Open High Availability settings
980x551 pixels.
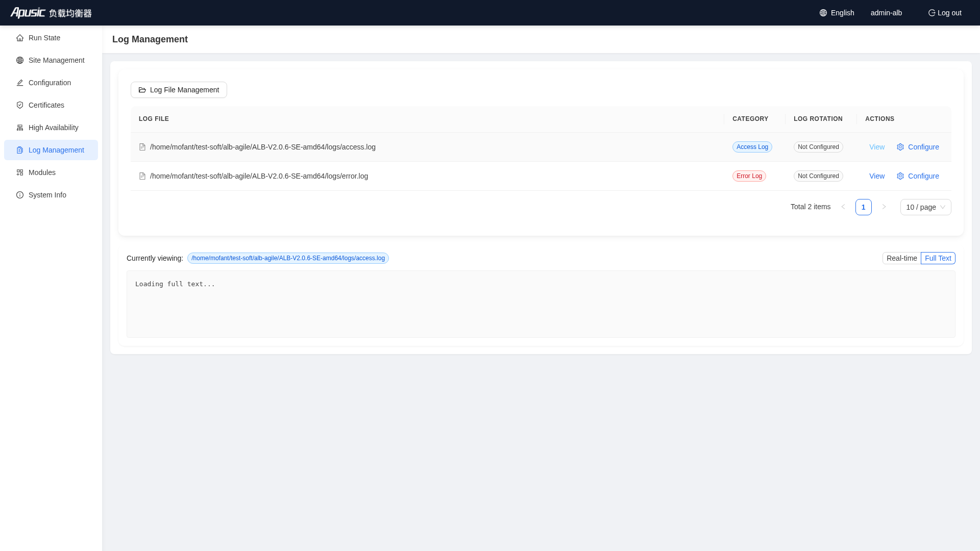[51, 128]
